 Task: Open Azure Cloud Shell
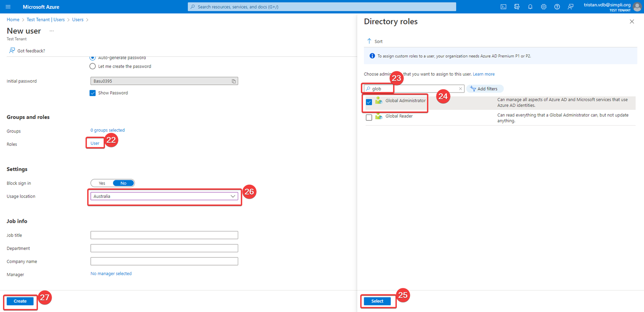point(503,6)
